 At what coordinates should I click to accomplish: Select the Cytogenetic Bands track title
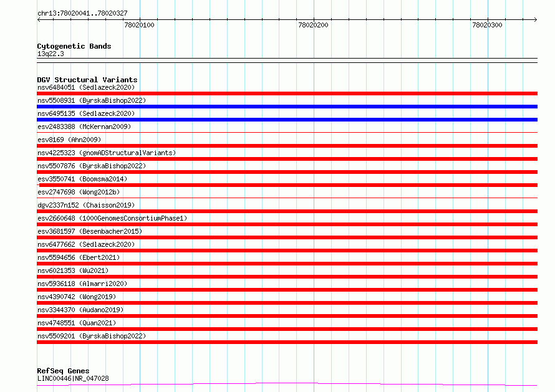74,46
